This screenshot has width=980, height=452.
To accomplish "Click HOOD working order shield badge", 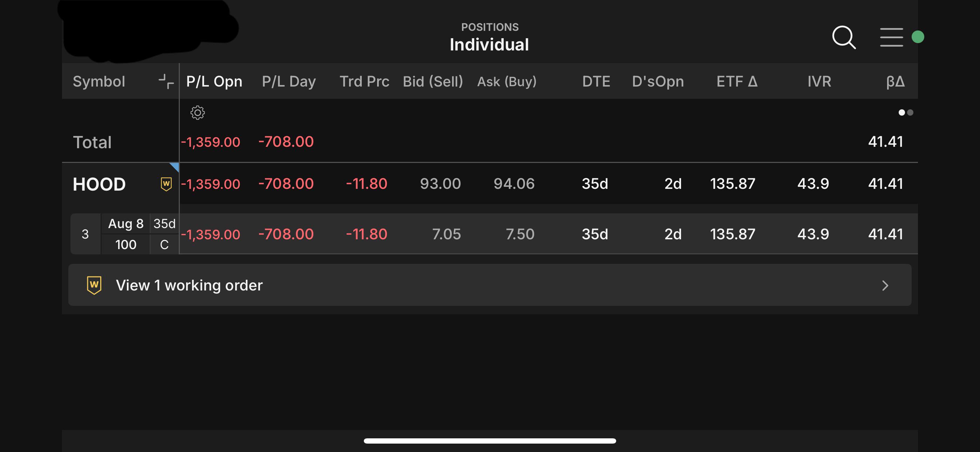I will [x=166, y=184].
